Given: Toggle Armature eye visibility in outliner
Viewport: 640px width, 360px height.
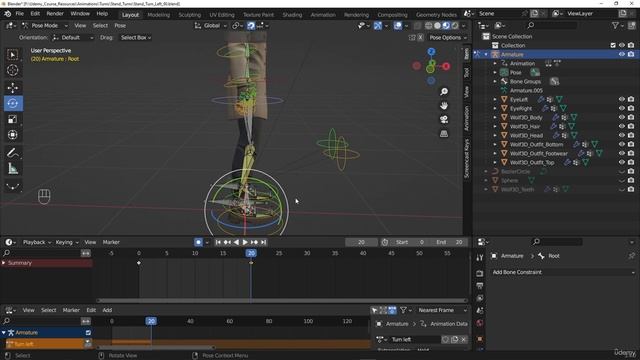Looking at the screenshot, I should click(x=622, y=54).
